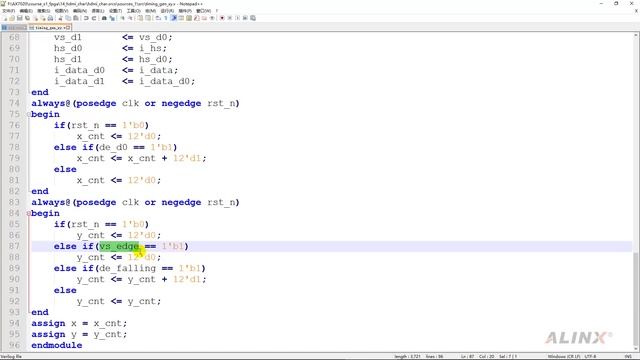640x360 pixels.
Task: Click Run macro multiple times icon
Action: [245, 18]
